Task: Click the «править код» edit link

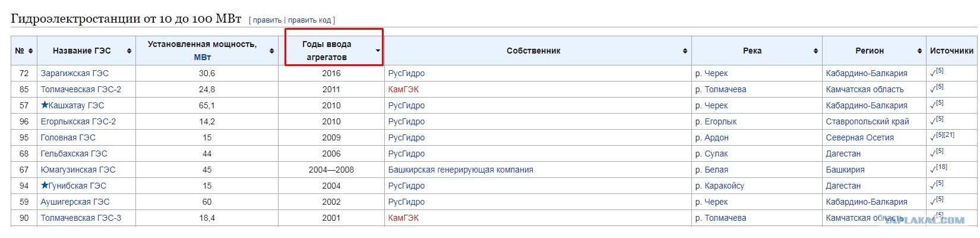Action: pos(309,20)
